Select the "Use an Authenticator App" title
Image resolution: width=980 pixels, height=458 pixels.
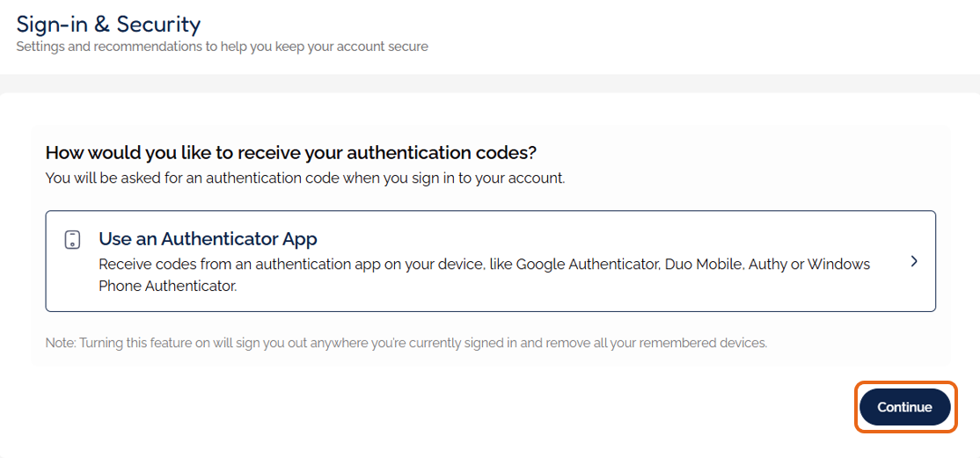pos(208,239)
